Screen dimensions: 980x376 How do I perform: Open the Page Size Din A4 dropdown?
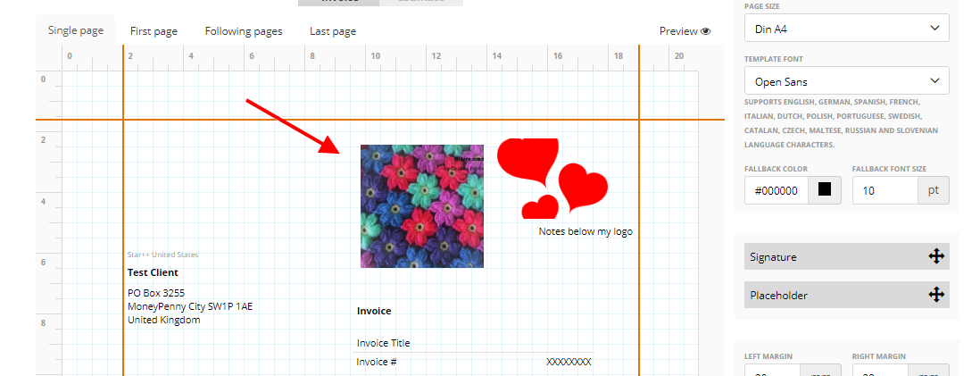point(847,29)
